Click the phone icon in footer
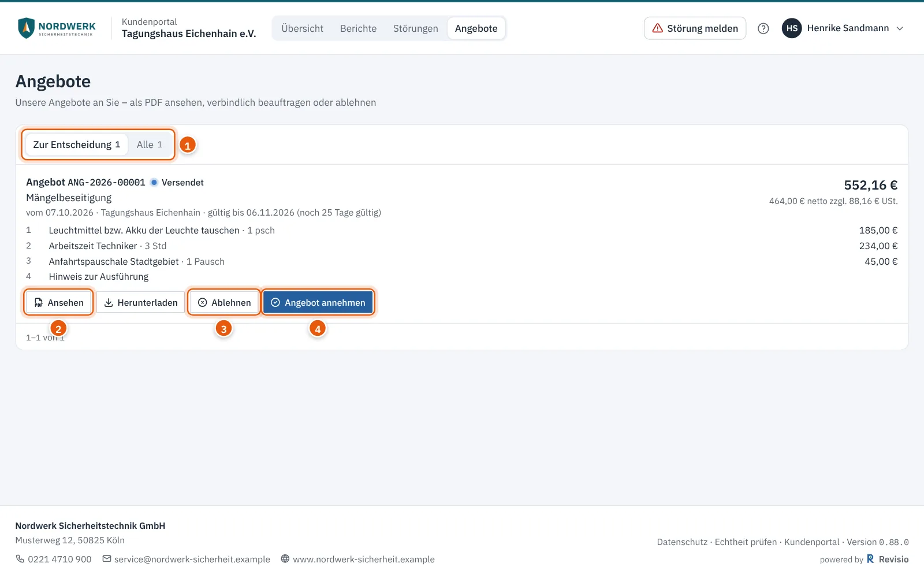 (20, 559)
